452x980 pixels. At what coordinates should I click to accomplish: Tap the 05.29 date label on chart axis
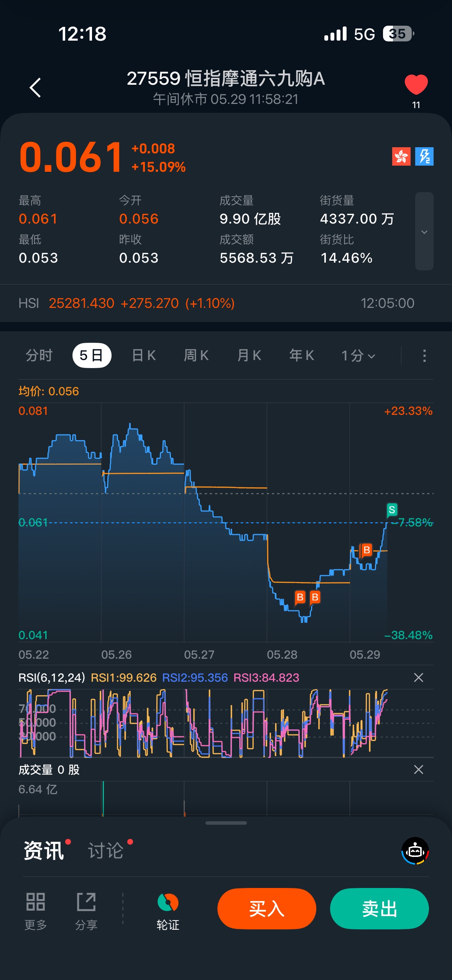click(x=365, y=654)
